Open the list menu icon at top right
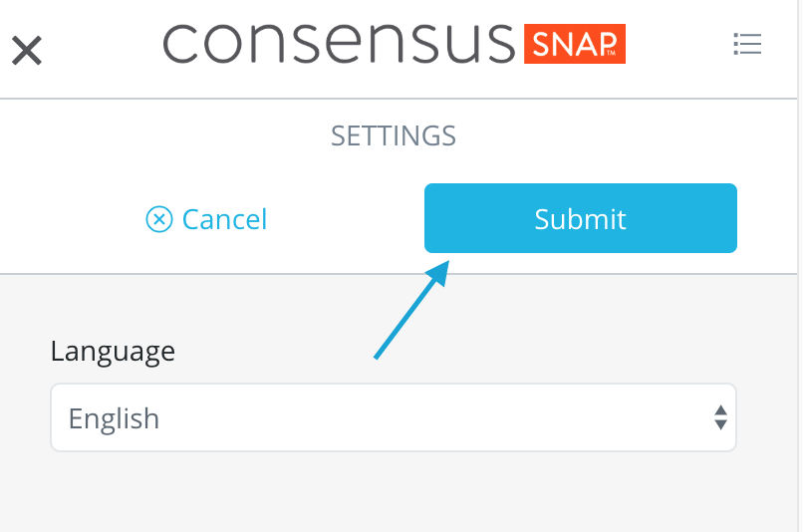Image resolution: width=803 pixels, height=532 pixels. (x=746, y=44)
